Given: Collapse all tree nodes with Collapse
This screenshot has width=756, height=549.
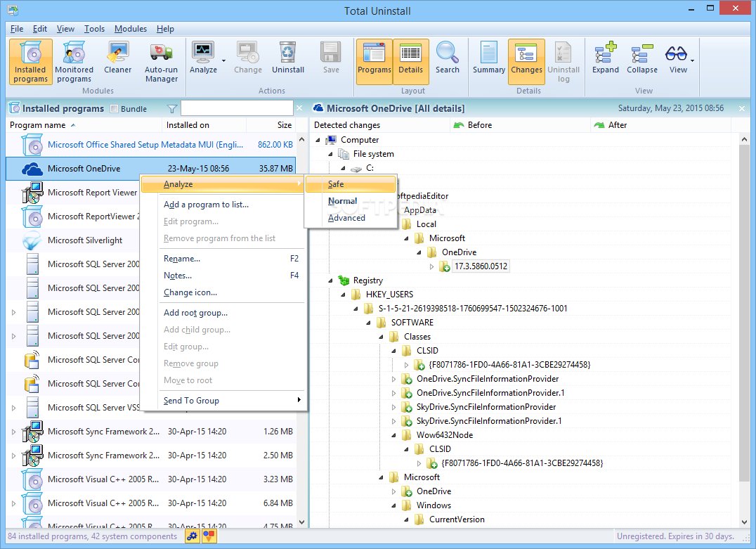Looking at the screenshot, I should coord(642,58).
